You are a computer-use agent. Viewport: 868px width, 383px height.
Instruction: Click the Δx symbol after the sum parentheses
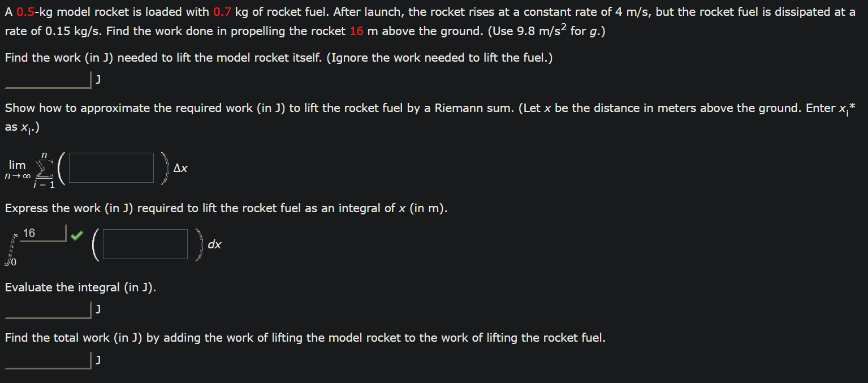181,168
